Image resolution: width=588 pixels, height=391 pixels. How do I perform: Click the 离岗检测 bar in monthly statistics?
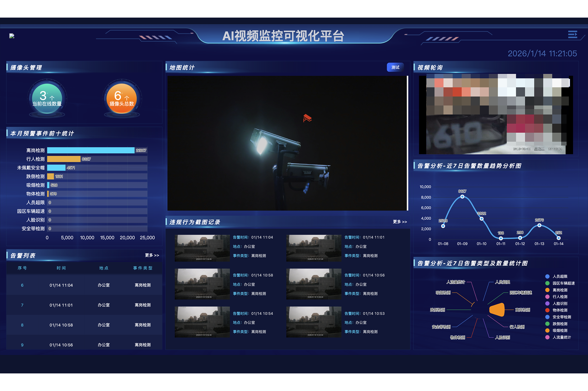91,150
